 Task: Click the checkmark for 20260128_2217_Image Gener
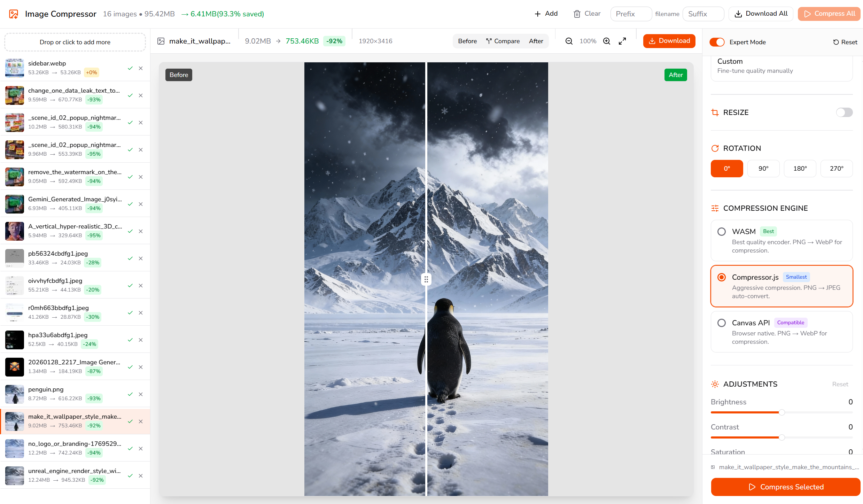[x=130, y=367]
